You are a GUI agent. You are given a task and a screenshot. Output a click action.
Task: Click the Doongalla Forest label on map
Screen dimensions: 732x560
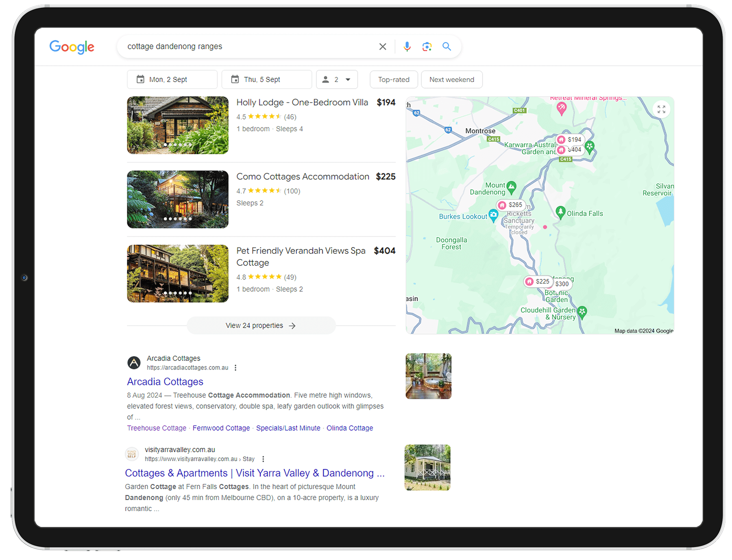click(451, 243)
